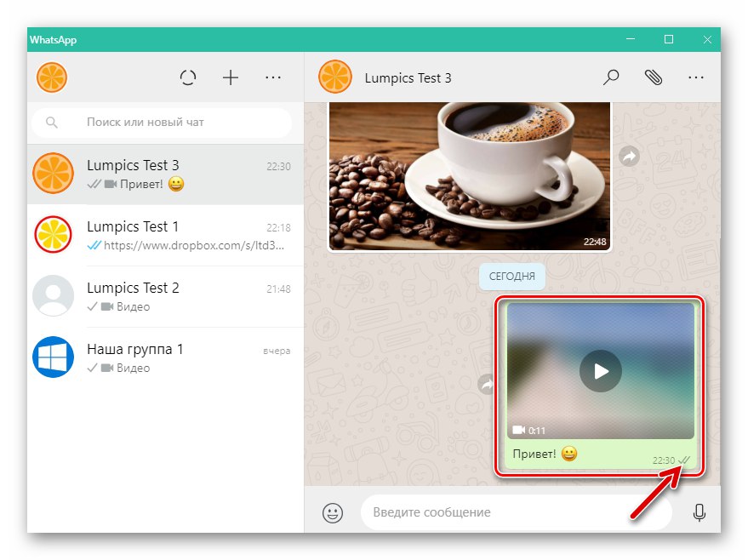
Task: Click the 22:30 timestamp in chat list
Action: click(x=278, y=167)
